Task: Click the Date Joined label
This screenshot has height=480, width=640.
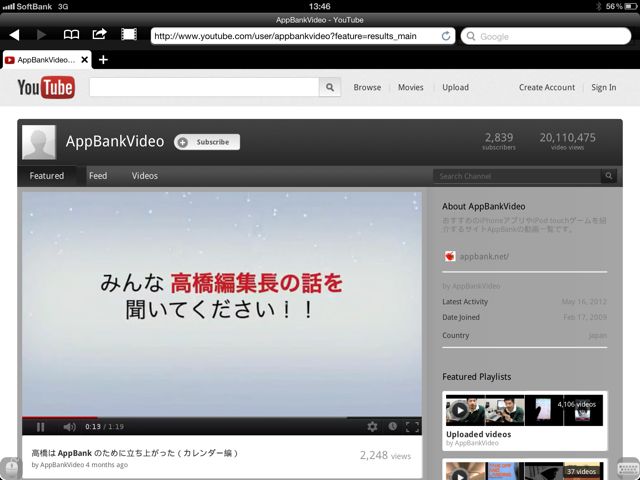Action: point(461,317)
